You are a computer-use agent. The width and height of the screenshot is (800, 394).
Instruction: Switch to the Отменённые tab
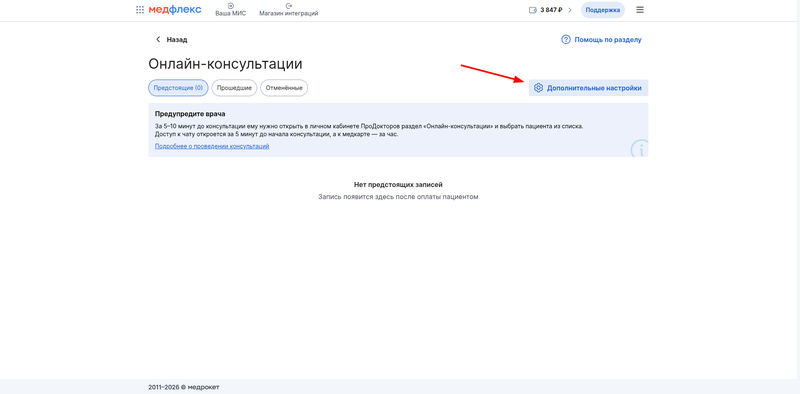(284, 88)
